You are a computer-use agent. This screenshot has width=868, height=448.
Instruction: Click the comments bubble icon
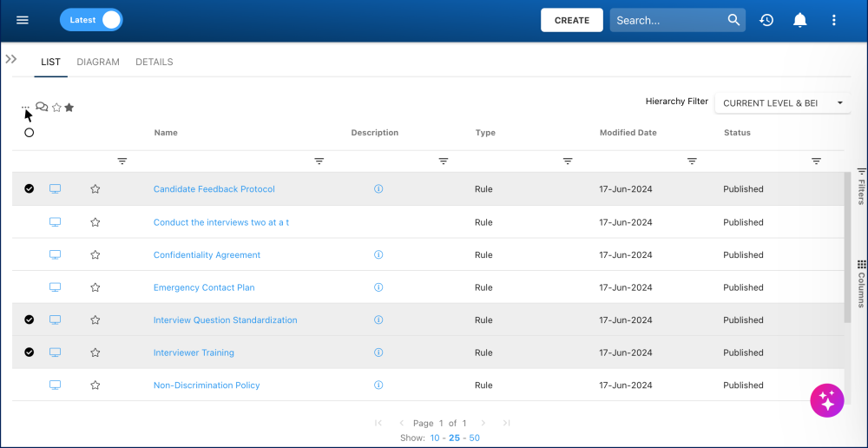pyautogui.click(x=42, y=107)
